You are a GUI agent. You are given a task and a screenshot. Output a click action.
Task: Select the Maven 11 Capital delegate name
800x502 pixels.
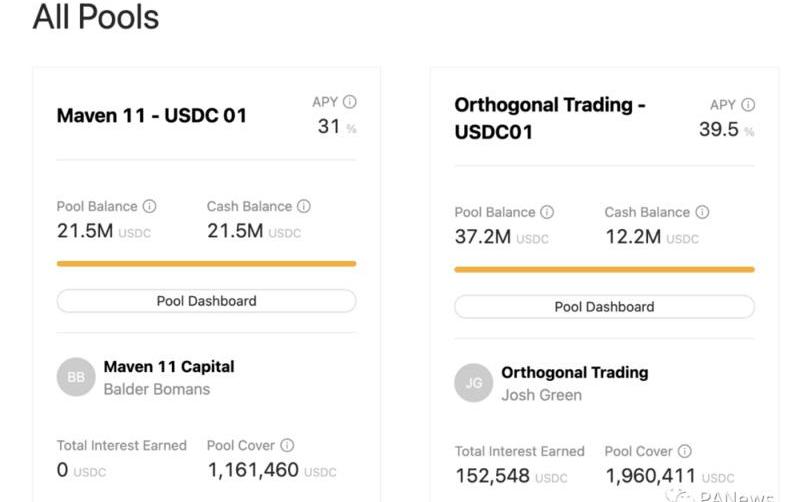tap(169, 366)
